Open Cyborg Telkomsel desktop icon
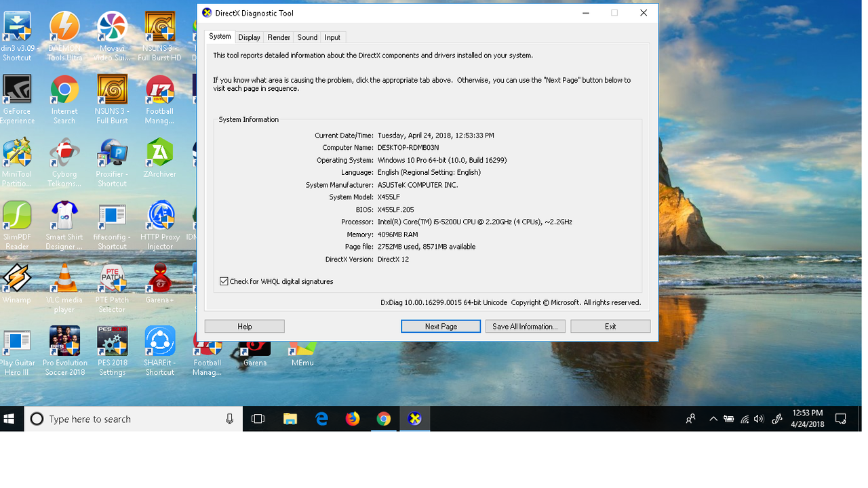 click(64, 163)
